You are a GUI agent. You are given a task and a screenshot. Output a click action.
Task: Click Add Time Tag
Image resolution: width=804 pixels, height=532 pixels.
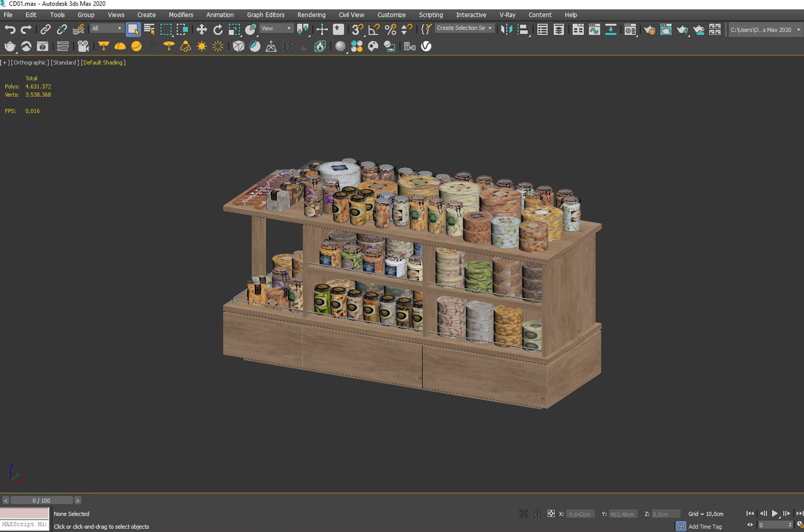(705, 527)
